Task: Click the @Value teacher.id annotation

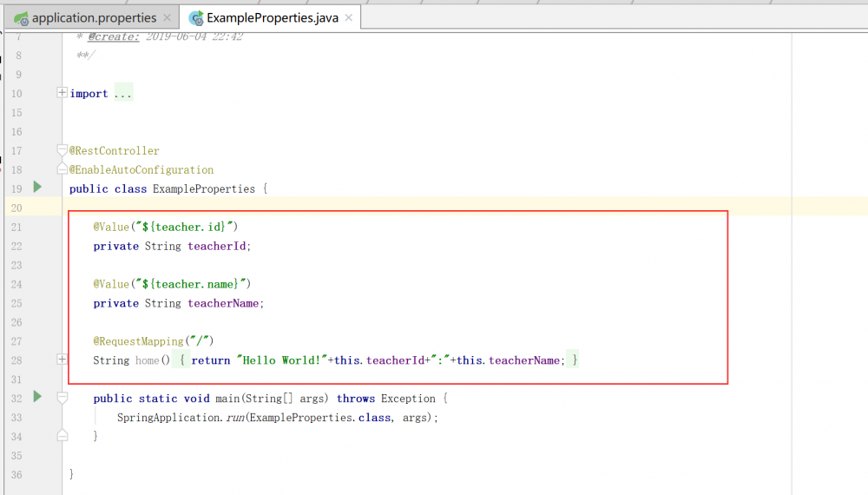Action: click(166, 227)
